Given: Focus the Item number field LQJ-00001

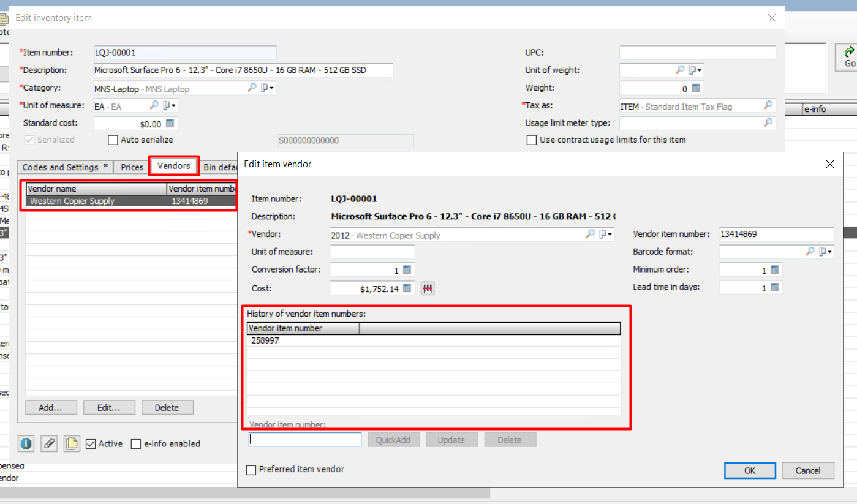Looking at the screenshot, I should coord(185,53).
